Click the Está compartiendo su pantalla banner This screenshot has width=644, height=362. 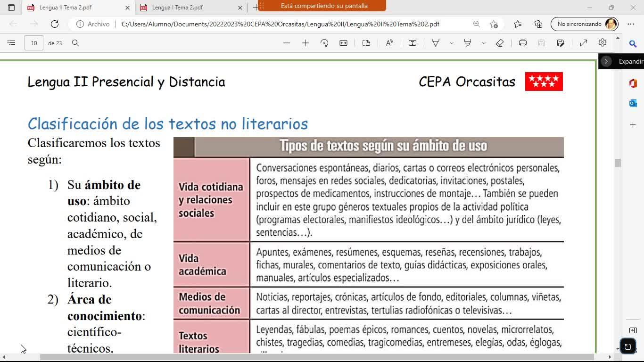[322, 6]
